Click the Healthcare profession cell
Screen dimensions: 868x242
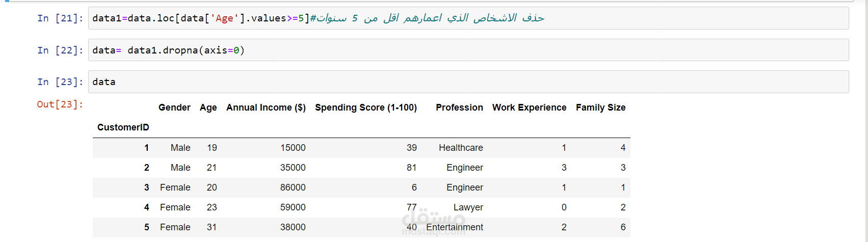click(461, 148)
